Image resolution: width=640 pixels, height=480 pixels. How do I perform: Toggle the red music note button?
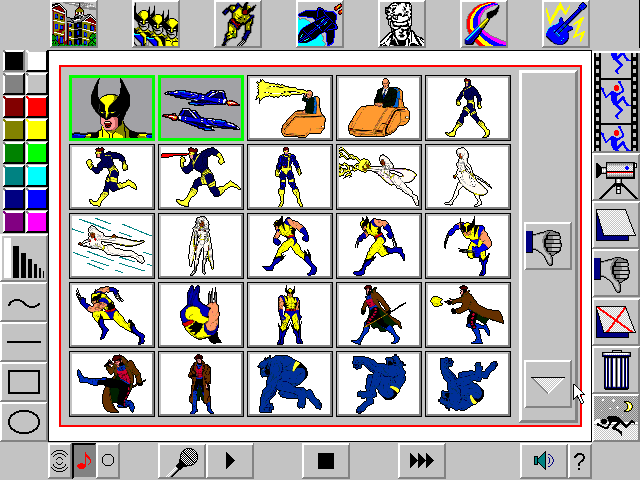pos(84,461)
